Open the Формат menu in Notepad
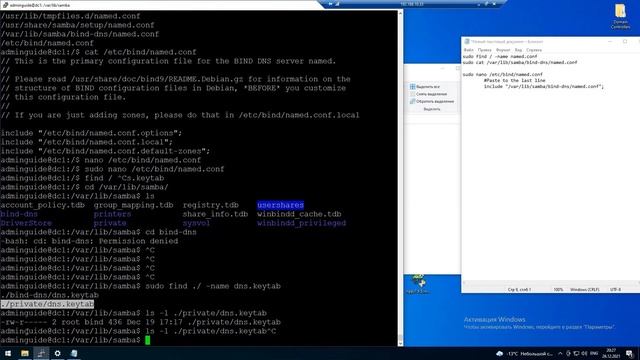Screen dimensions: 640x360 coord(503,50)
